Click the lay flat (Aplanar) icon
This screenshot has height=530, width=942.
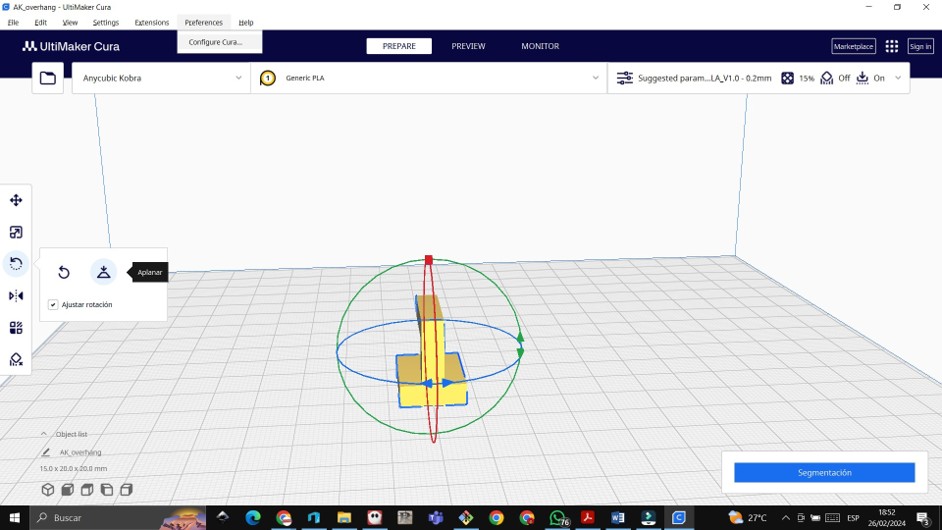pyautogui.click(x=103, y=272)
